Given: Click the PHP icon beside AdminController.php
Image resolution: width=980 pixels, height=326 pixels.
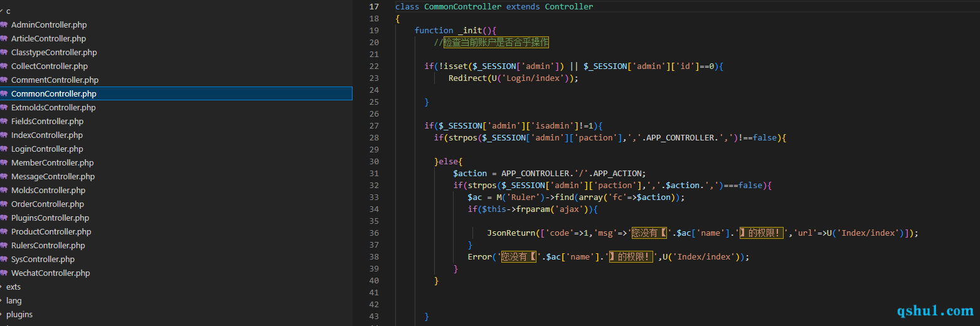Looking at the screenshot, I should click(x=4, y=25).
